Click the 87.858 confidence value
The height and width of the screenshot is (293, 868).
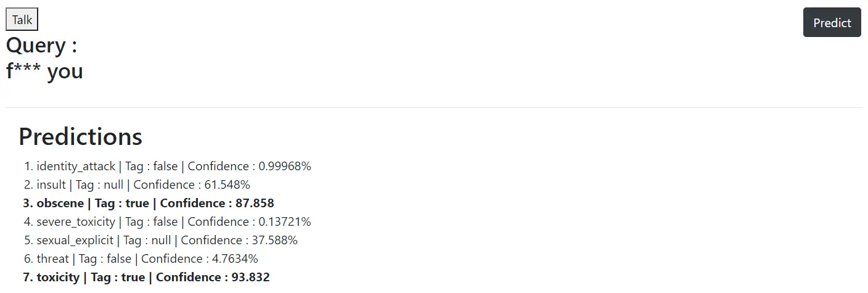[255, 203]
